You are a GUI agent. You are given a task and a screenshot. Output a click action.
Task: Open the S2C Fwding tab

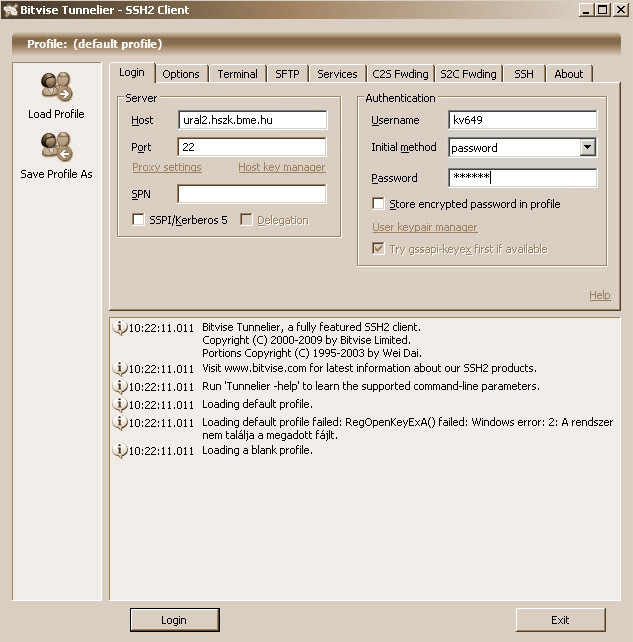point(468,74)
